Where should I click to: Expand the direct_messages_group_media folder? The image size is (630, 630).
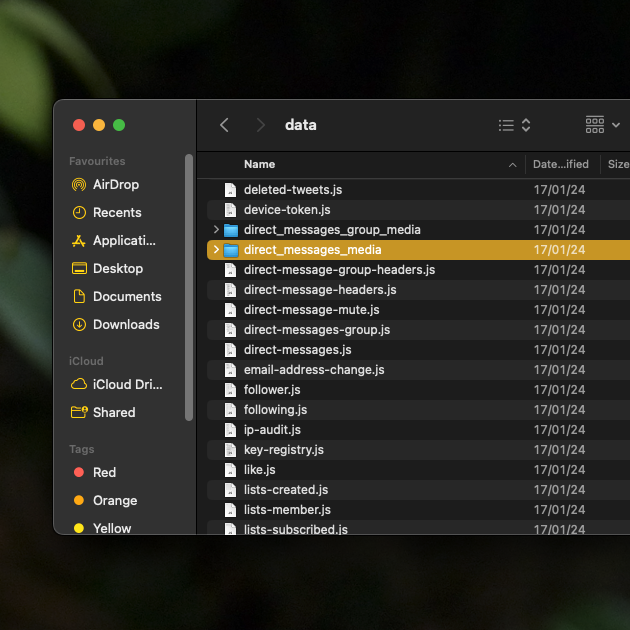(216, 230)
